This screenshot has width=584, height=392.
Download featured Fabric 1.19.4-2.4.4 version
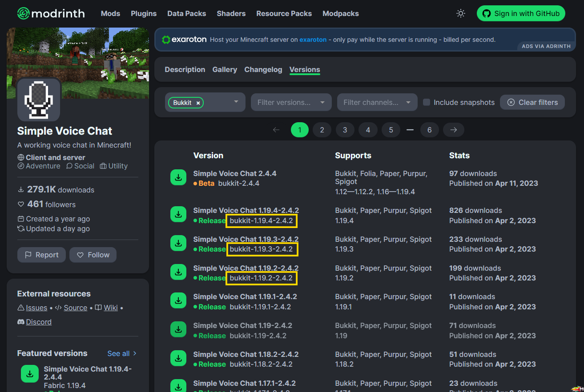(x=30, y=374)
